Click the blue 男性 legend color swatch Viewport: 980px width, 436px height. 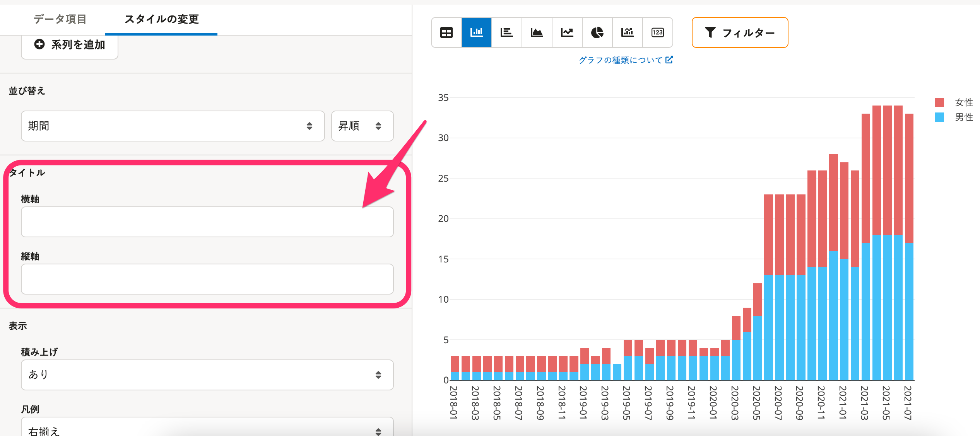click(939, 117)
